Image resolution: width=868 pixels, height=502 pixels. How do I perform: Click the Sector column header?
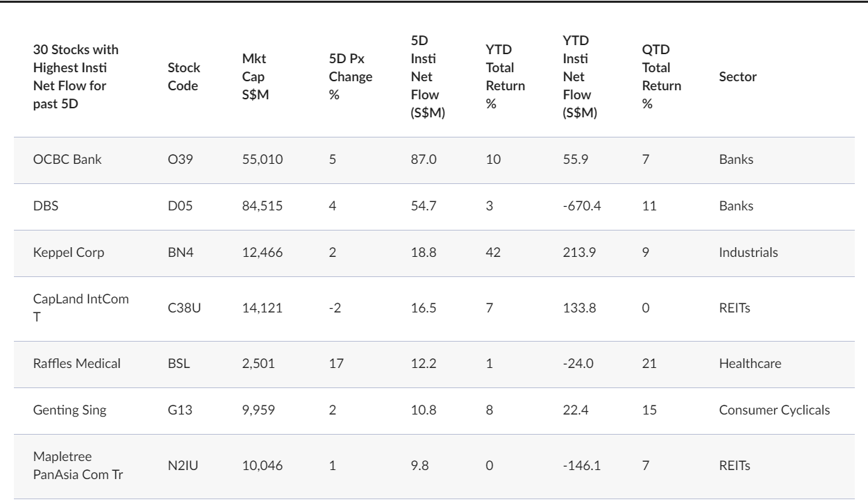point(738,77)
